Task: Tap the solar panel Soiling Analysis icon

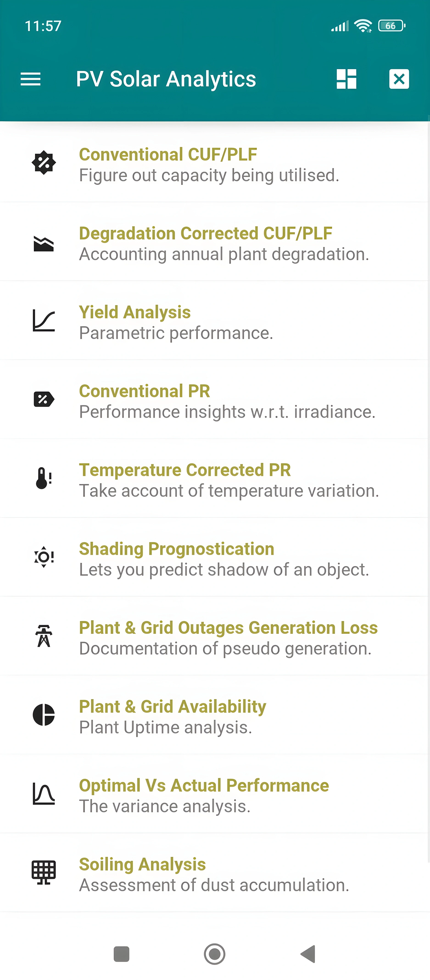Action: [x=44, y=872]
